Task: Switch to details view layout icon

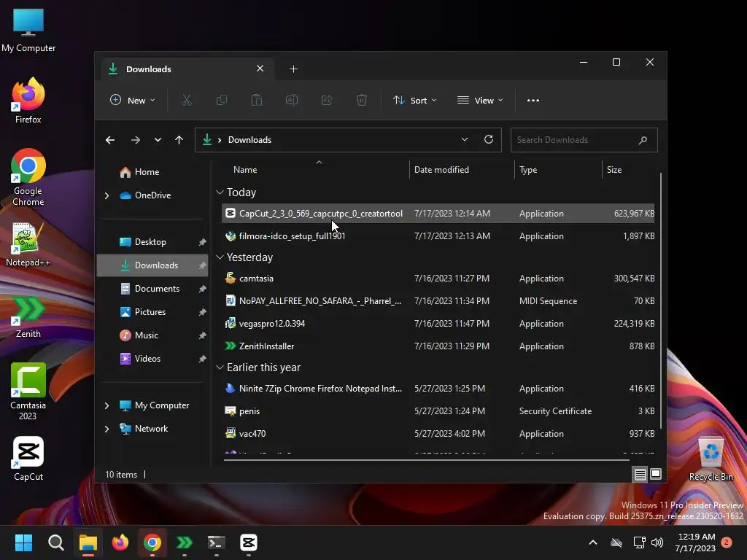Action: tap(640, 474)
